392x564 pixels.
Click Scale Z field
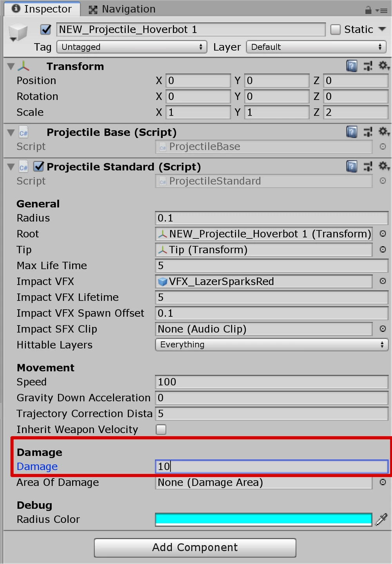356,112
